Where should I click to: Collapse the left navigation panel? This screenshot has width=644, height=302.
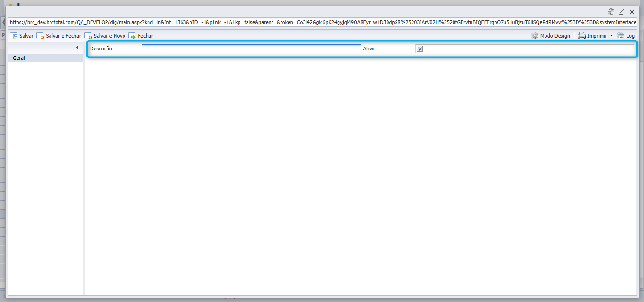tap(77, 48)
